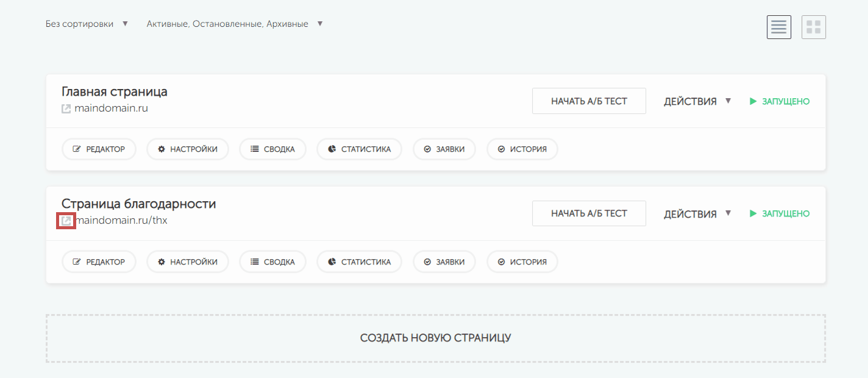Open external link icon beside maindomain.ru/thx
868x378 pixels.
tap(66, 221)
